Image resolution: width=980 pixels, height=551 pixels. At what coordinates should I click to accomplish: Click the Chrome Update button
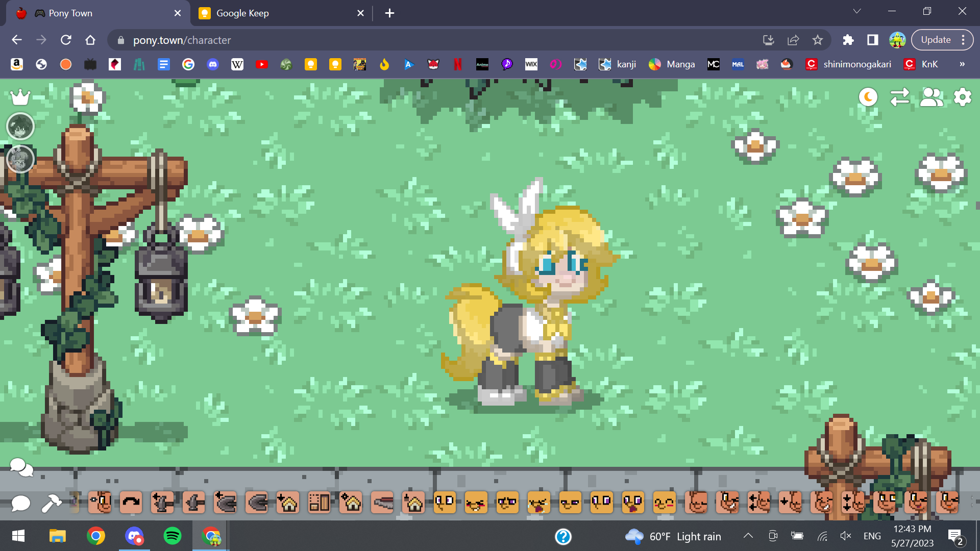coord(936,40)
